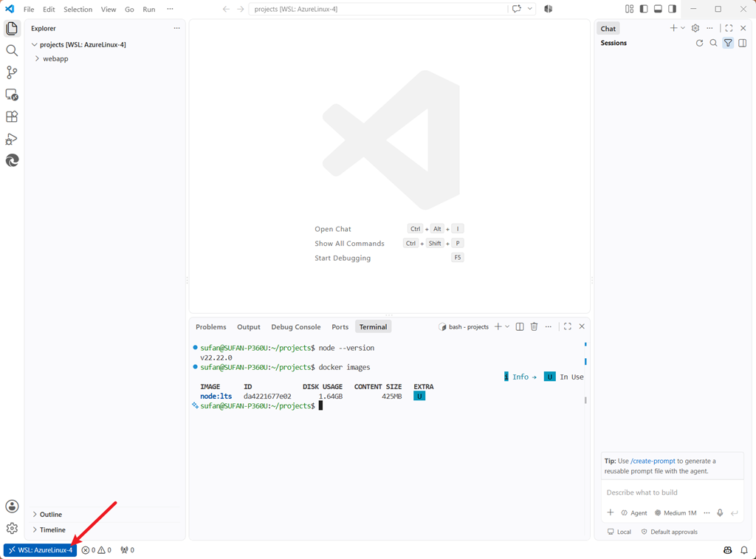Maximize the Chat panel

click(x=729, y=28)
